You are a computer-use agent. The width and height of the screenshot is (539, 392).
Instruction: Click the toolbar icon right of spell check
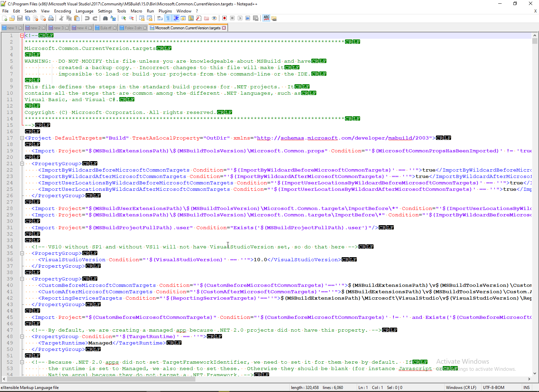(x=274, y=18)
